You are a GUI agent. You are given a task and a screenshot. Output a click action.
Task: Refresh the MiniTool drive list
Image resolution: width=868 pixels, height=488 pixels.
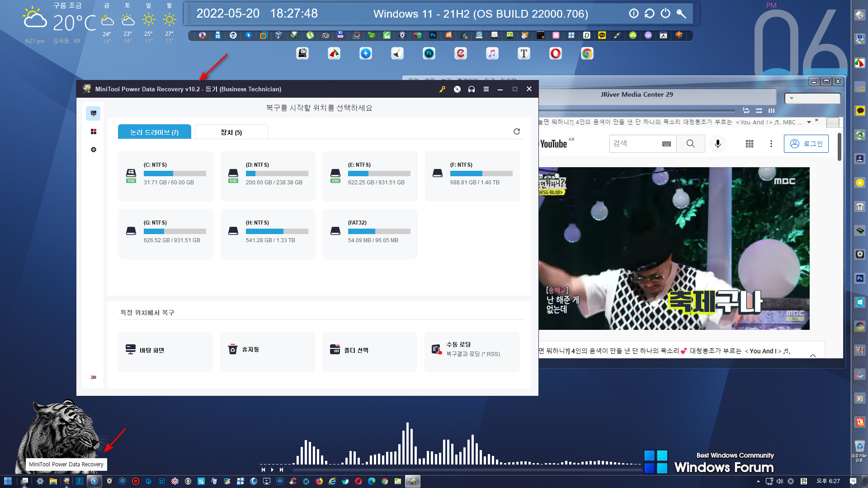coord(517,131)
